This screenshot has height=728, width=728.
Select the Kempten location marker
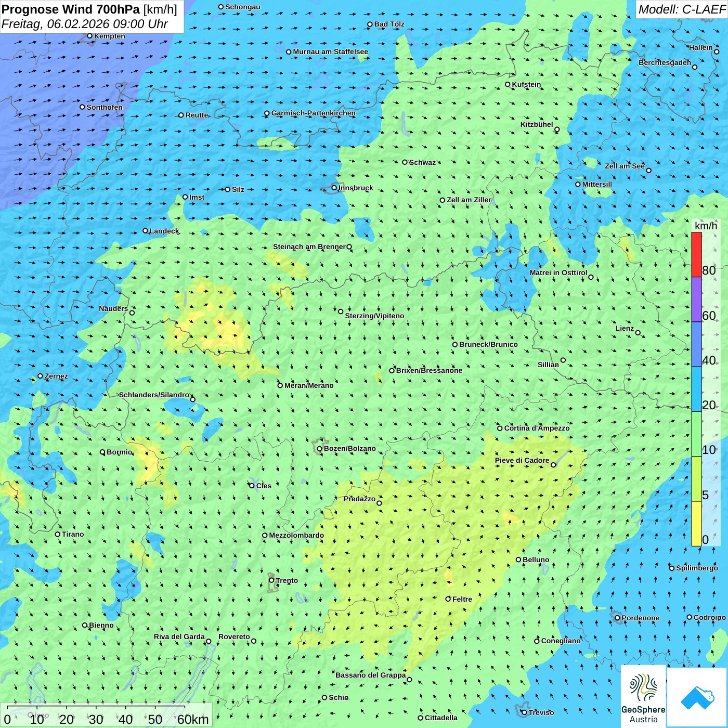[89, 36]
